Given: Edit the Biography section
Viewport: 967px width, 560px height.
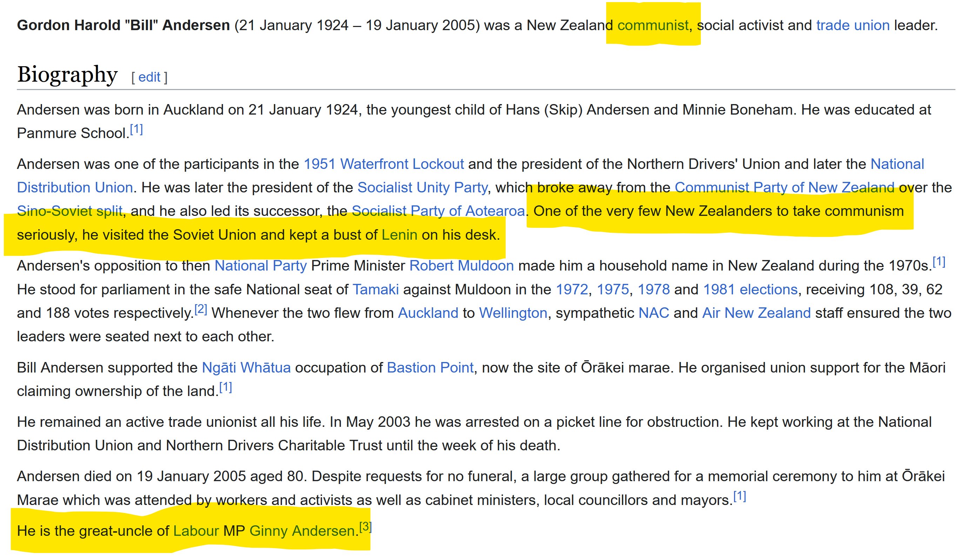Looking at the screenshot, I should point(149,77).
